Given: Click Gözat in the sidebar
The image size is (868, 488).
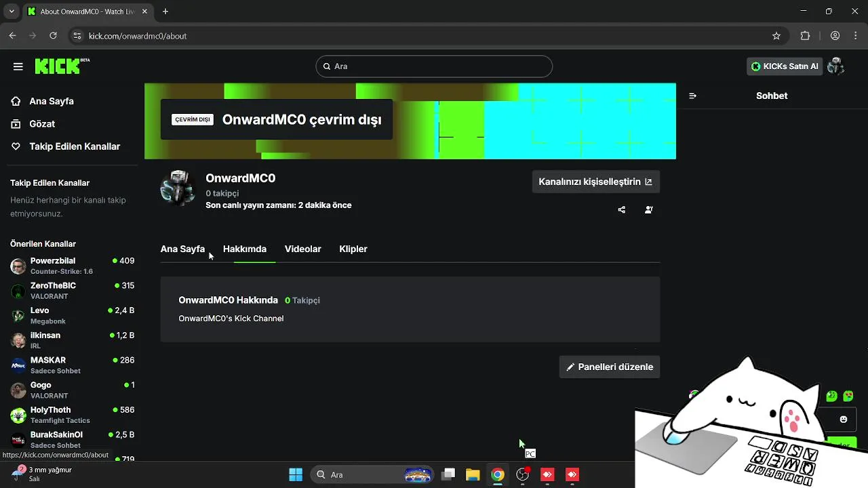Looking at the screenshot, I should click(42, 124).
